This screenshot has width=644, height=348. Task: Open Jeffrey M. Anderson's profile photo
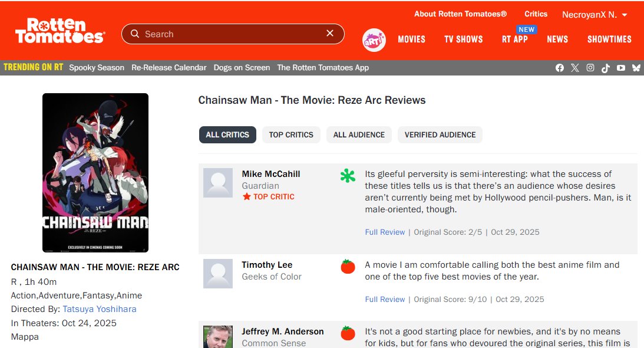(x=218, y=337)
